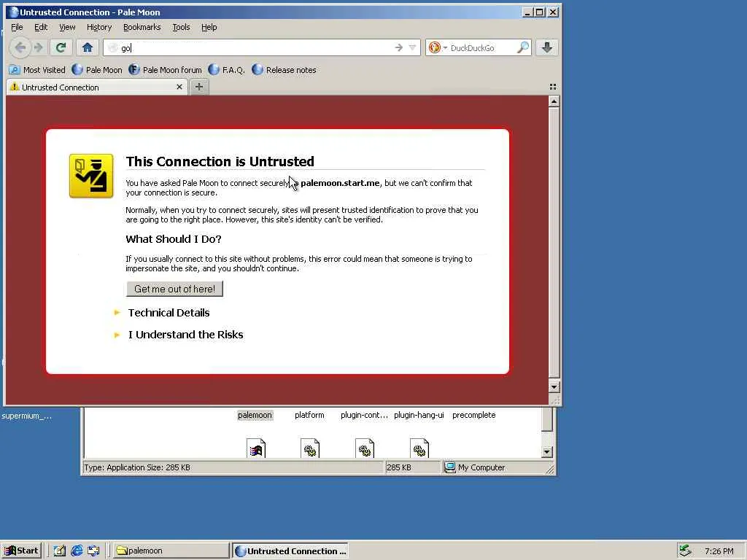747x560 pixels.
Task: Click the Forward arrow navigation button
Action: [x=39, y=47]
